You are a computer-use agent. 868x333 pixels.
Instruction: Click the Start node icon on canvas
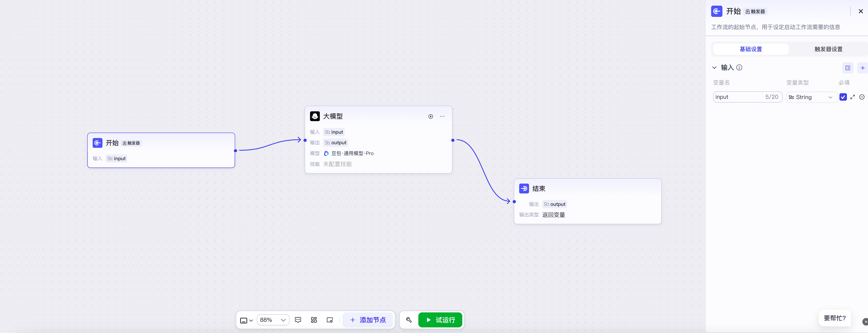tap(97, 143)
